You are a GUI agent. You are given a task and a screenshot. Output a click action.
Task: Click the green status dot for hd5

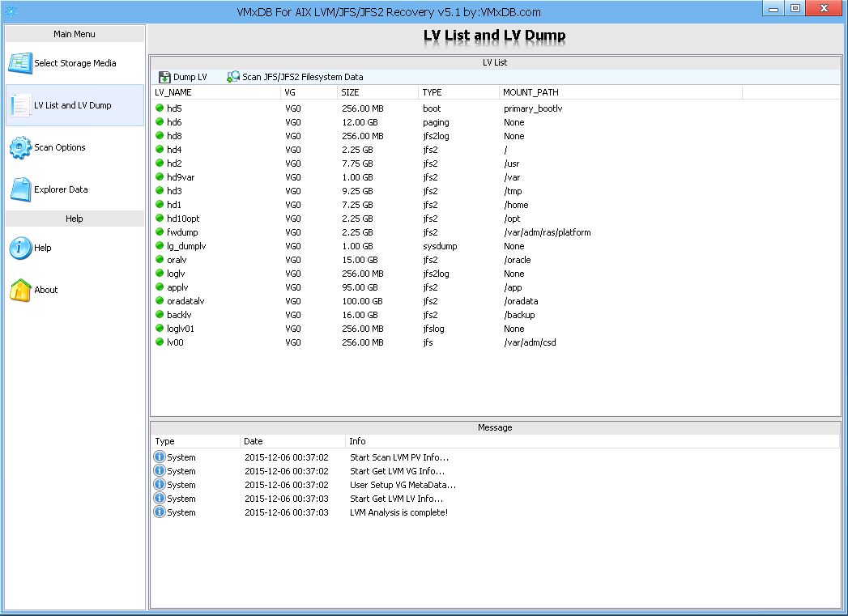(160, 108)
